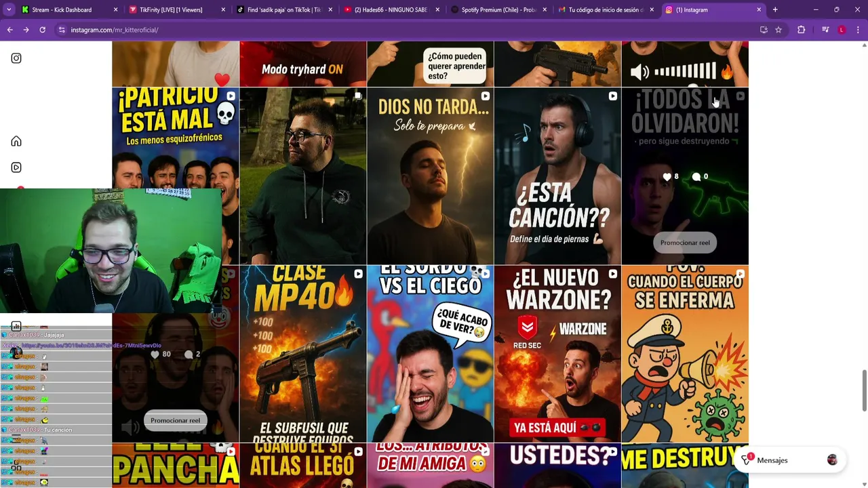Open Chrome three-dot menu
Image resolution: width=868 pixels, height=488 pixels.
pyautogui.click(x=858, y=30)
